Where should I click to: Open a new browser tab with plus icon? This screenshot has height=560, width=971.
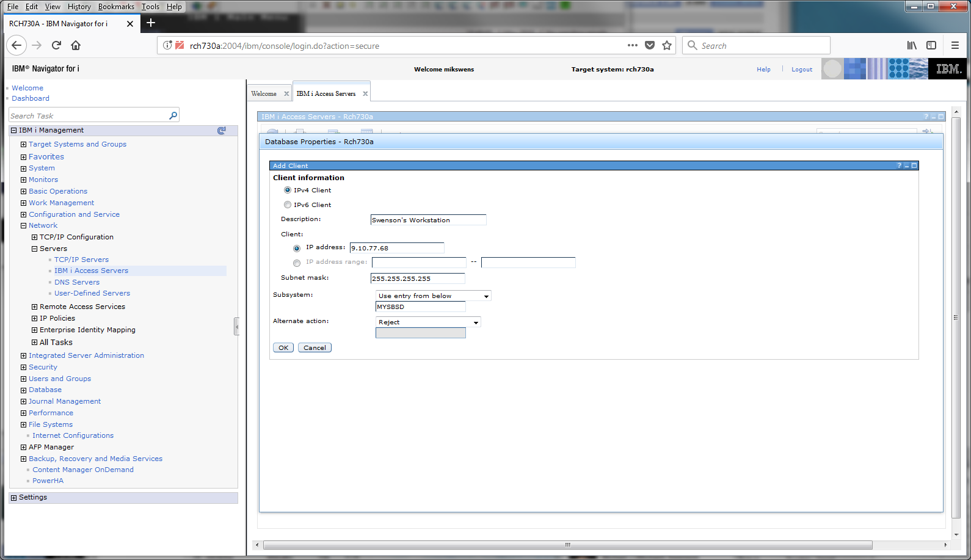151,23
